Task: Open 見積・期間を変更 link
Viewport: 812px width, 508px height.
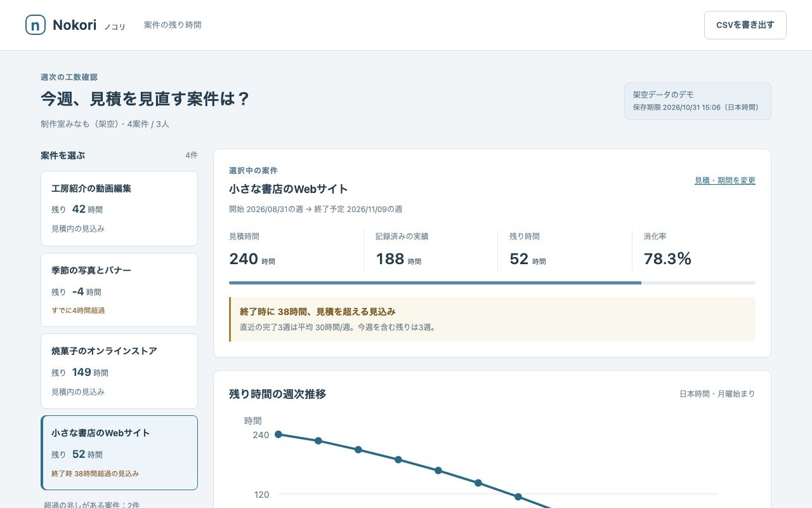Action: (725, 180)
